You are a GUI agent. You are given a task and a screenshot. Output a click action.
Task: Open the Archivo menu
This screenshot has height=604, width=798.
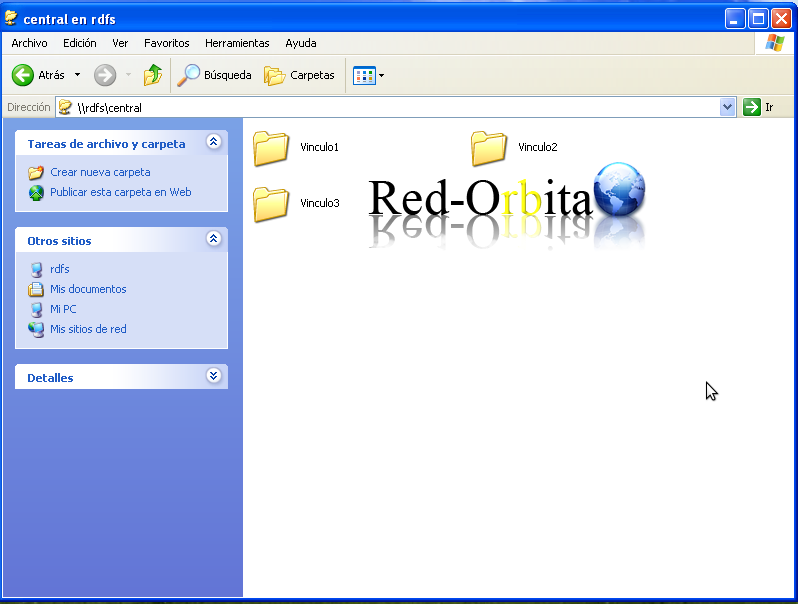(x=30, y=43)
